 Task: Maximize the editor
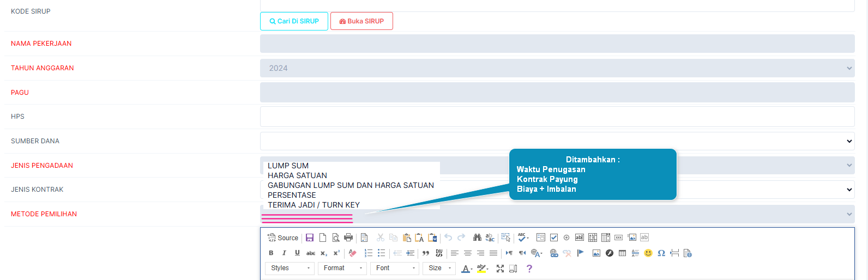[x=500, y=268]
